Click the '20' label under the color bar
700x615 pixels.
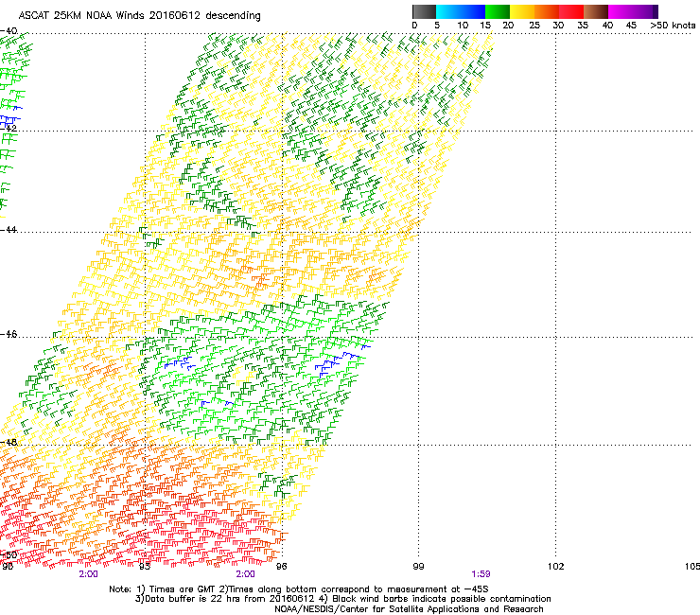(x=508, y=26)
